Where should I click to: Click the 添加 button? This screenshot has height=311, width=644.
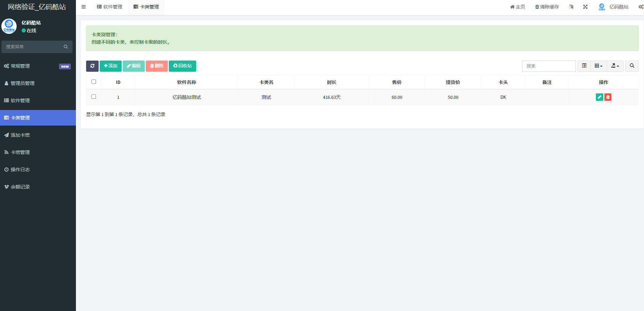coord(110,66)
